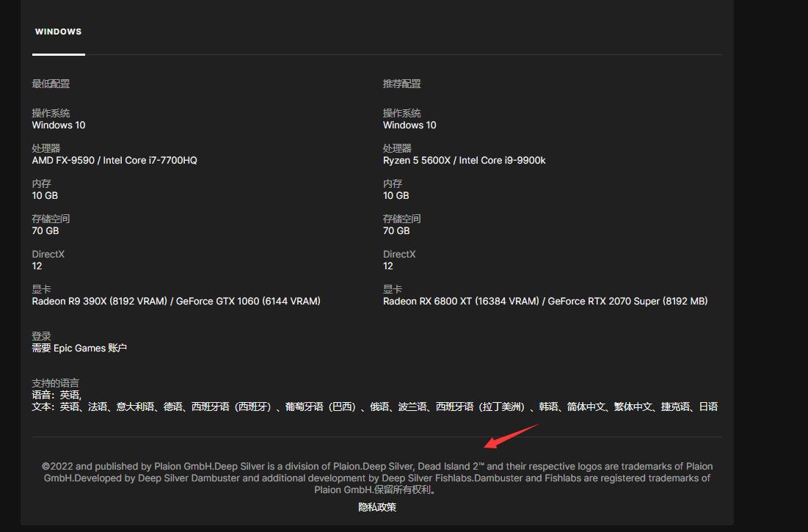This screenshot has height=532, width=808.
Task: Click the 语音：英语 audio language line
Action: point(57,395)
